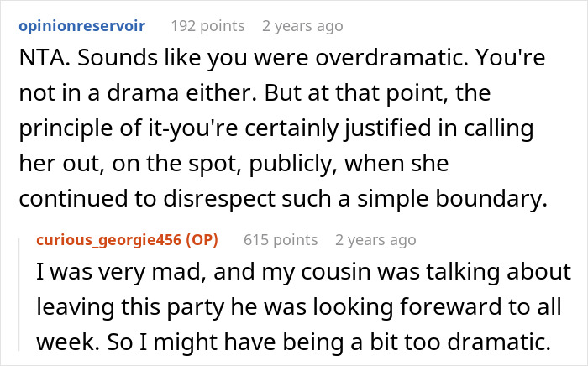Click opinionreservoir's comment timestamp
Image resolution: width=588 pixels, height=366 pixels.
pos(302,26)
